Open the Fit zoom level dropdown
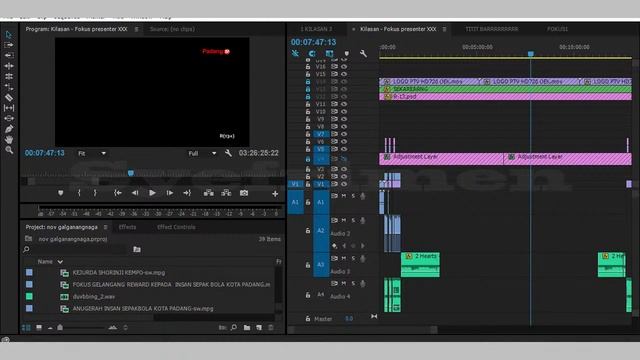 tap(92, 153)
